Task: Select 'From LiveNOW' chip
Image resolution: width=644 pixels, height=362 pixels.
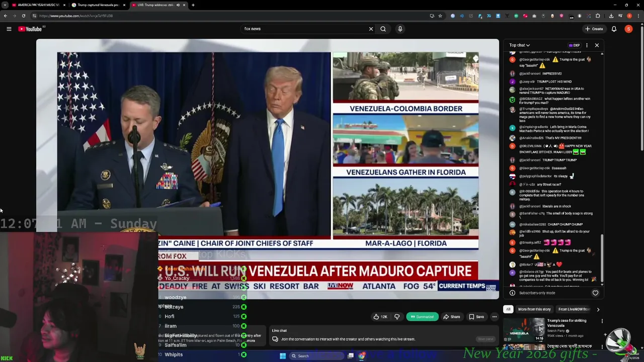Action: [574, 309]
